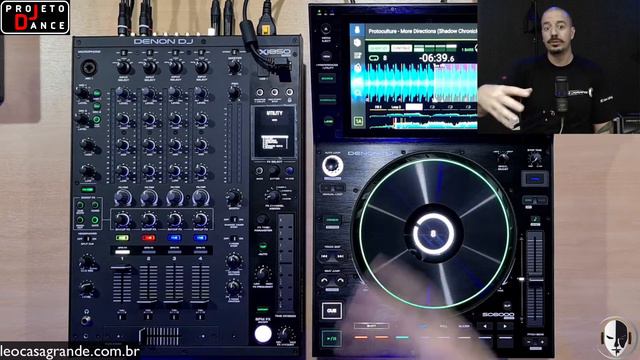Tap the track title 'Protoculture - More Directions'
Image resolution: width=640 pixels, height=360 pixels.
point(422,31)
